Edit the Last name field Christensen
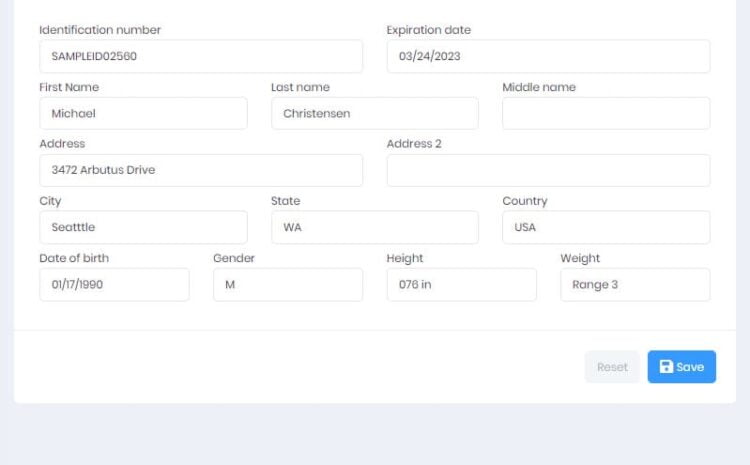The height and width of the screenshot is (465, 750). tap(375, 113)
